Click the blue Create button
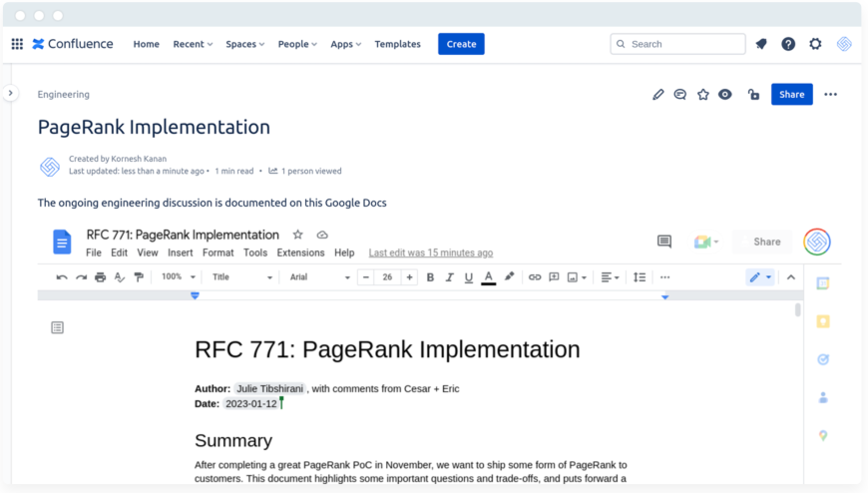Image resolution: width=868 pixels, height=493 pixels. [x=461, y=44]
